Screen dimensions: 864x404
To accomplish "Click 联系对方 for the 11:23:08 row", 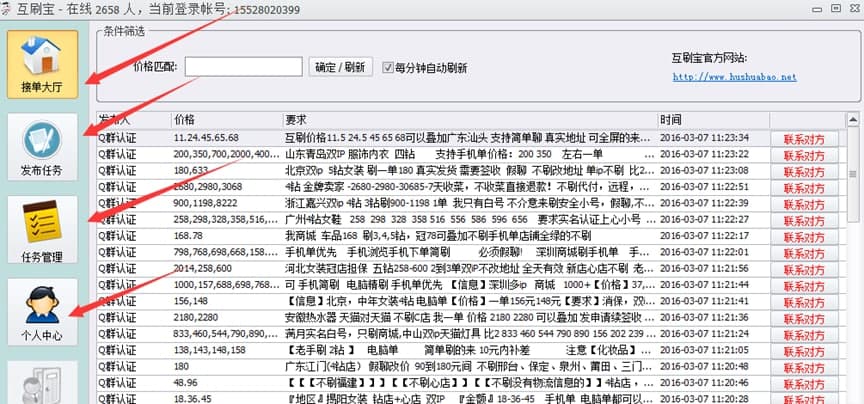I will 804,171.
